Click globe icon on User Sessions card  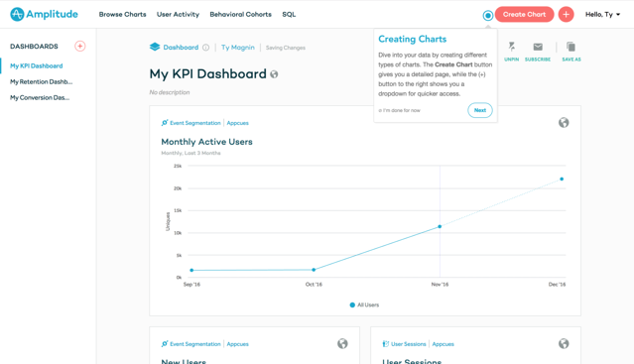(564, 343)
